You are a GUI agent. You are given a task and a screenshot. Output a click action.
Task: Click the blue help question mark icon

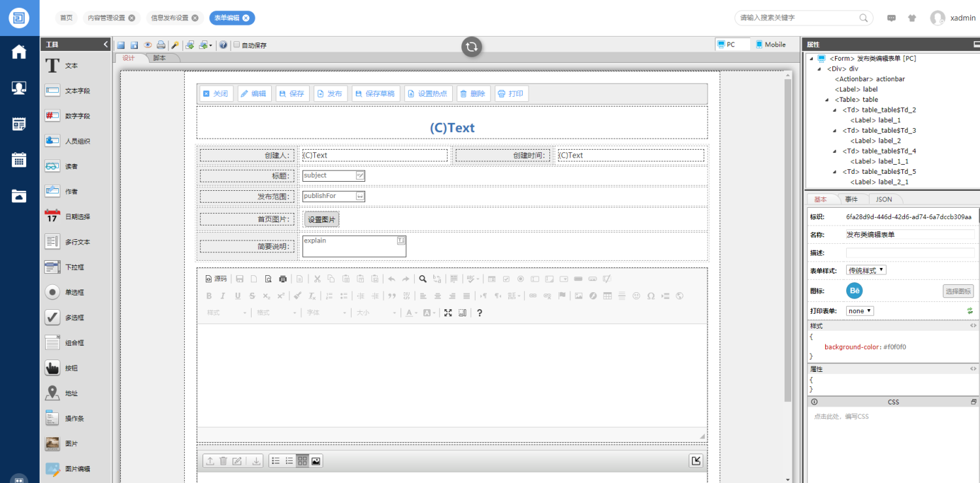[223, 45]
